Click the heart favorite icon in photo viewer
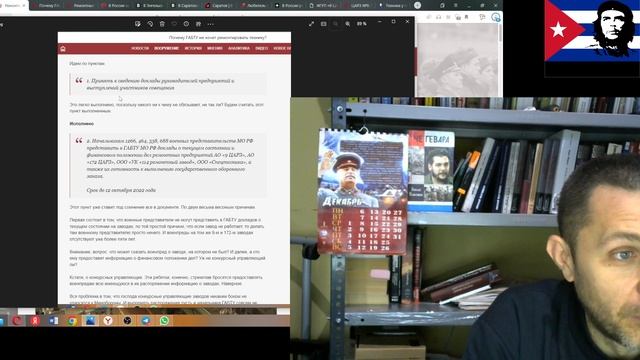 [x=174, y=24]
